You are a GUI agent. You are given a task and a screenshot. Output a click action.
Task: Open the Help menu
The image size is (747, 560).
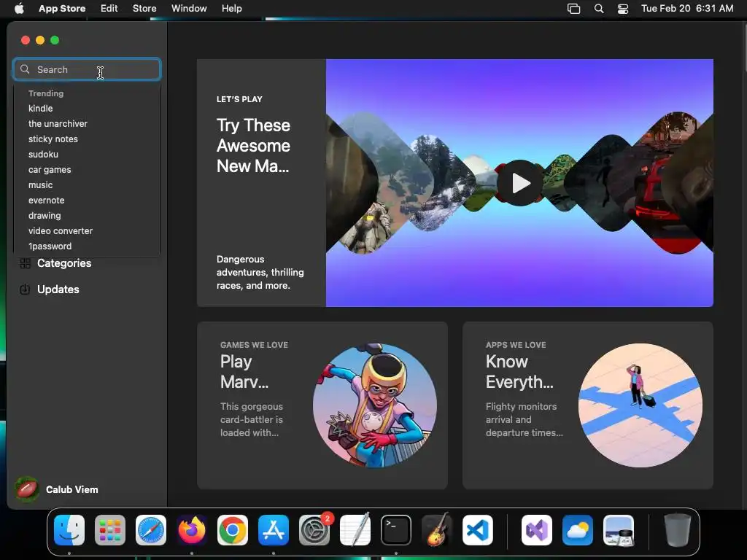(x=231, y=8)
